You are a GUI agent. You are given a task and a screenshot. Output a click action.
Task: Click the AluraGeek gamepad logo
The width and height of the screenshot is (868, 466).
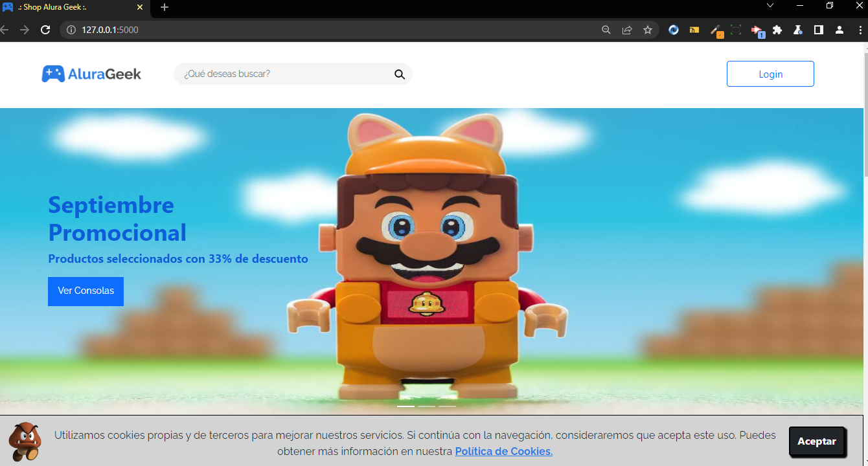point(53,74)
